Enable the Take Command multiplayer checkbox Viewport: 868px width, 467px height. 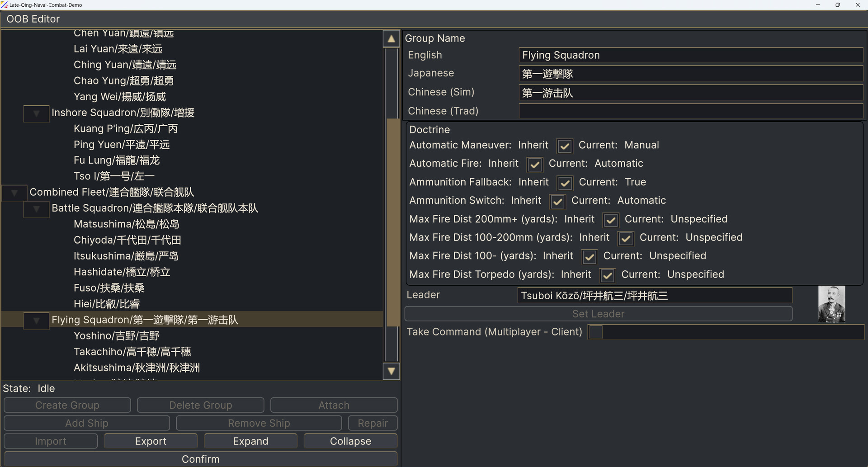pos(595,332)
